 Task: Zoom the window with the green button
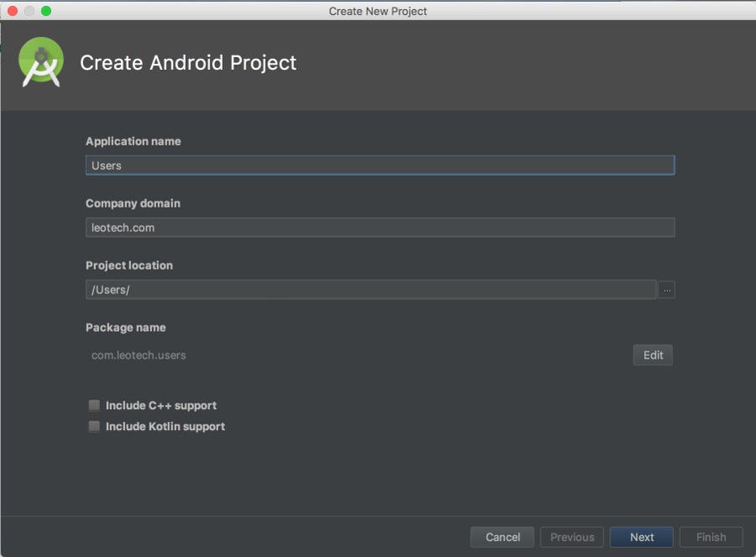coord(46,11)
